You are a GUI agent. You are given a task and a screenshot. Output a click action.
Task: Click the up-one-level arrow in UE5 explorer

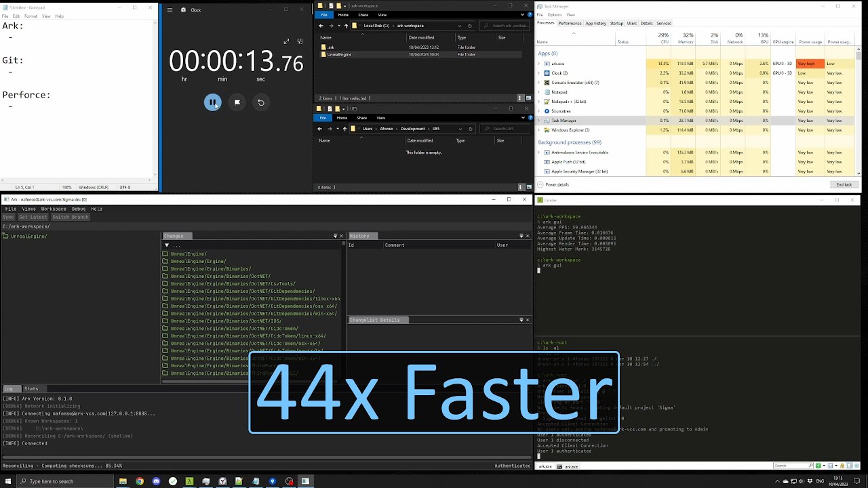[x=345, y=129]
